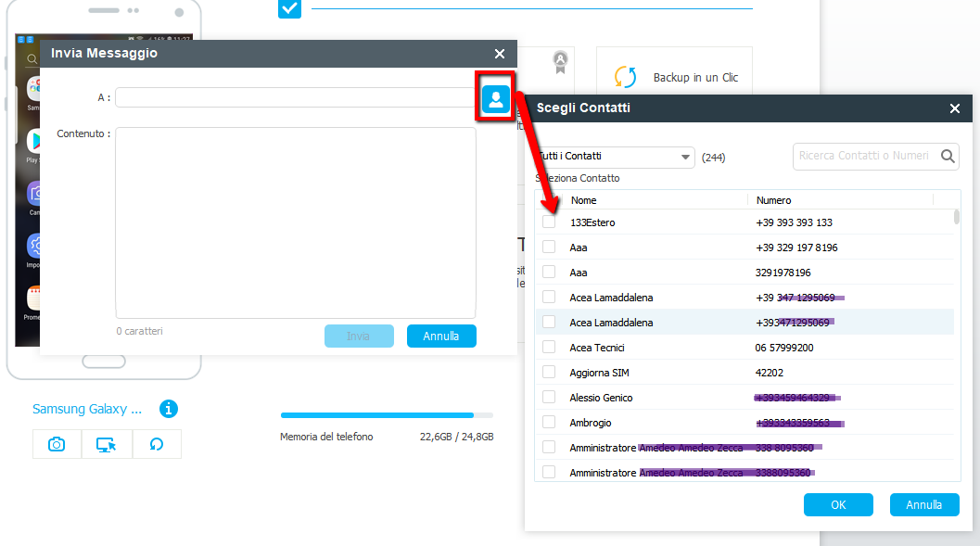Screen dimensions: 980x546
Task: Tick the Ambrogio contact checkbox
Action: (549, 422)
